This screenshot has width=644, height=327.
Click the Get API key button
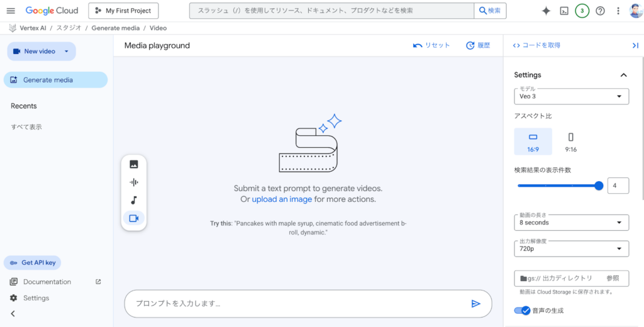point(33,263)
